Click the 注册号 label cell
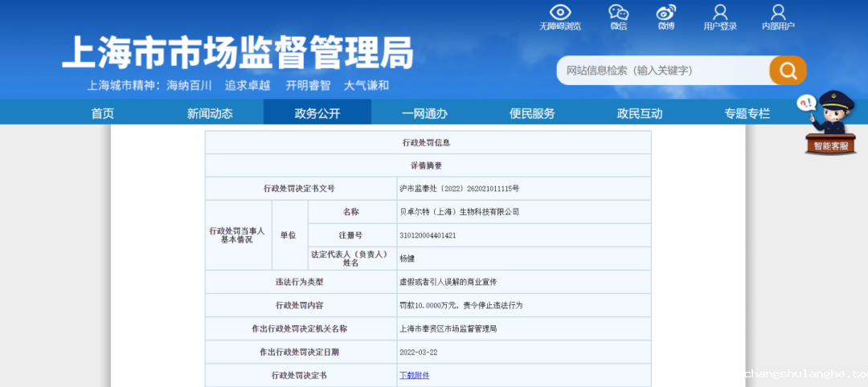This screenshot has width=868, height=387. click(351, 235)
